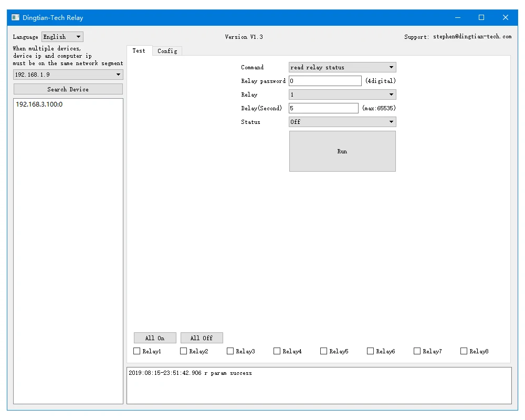Tick the Relay6 checkbox
This screenshot has height=420, width=525.
pos(370,351)
